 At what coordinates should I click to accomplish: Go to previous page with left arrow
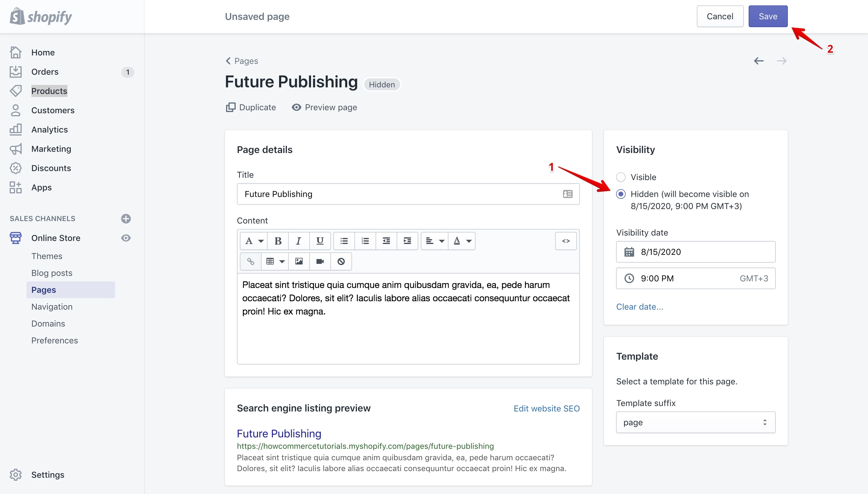point(759,61)
